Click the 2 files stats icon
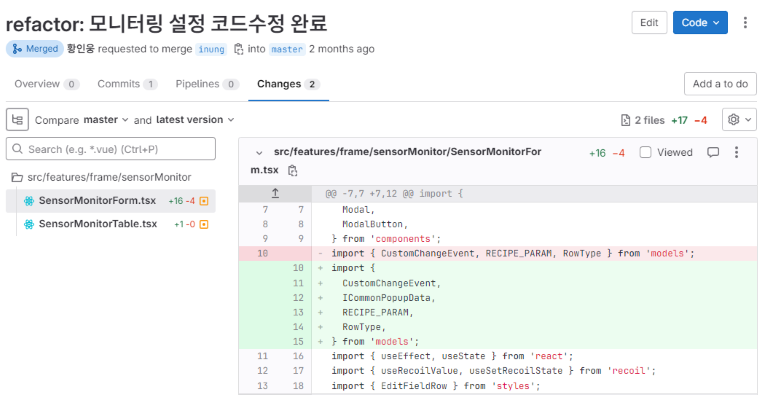This screenshot has height=395, width=760. [626, 120]
